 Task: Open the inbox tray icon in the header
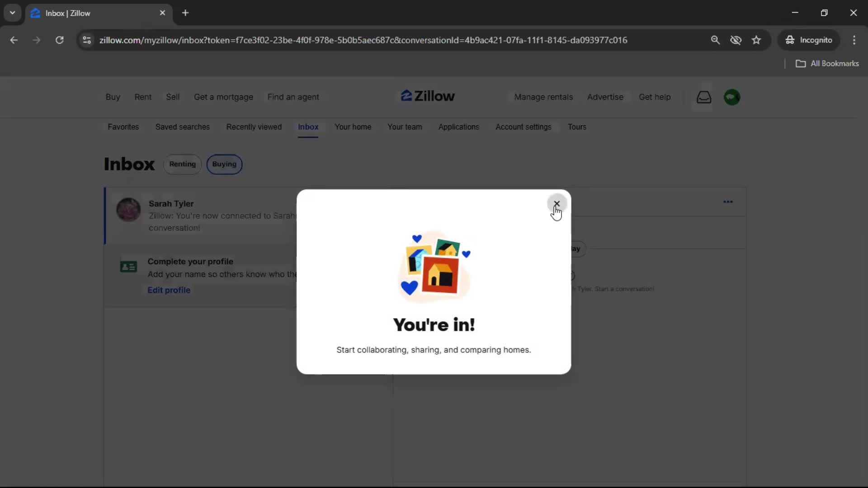704,97
